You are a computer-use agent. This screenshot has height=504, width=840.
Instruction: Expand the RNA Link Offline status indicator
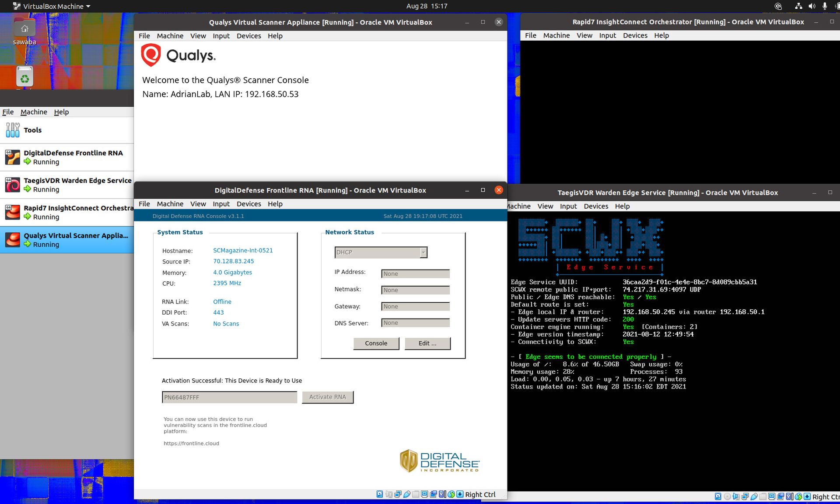tap(223, 301)
